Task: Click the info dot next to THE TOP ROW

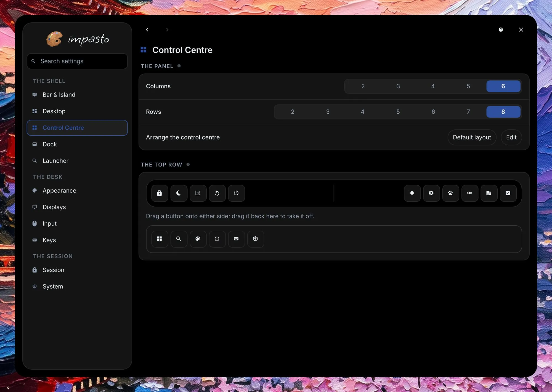Action: 188,164
